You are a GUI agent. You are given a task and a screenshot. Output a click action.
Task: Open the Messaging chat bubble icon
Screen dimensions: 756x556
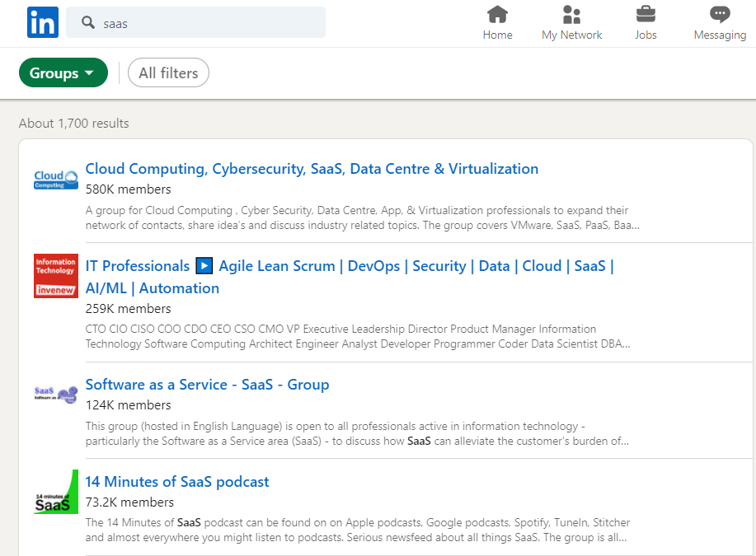(720, 14)
